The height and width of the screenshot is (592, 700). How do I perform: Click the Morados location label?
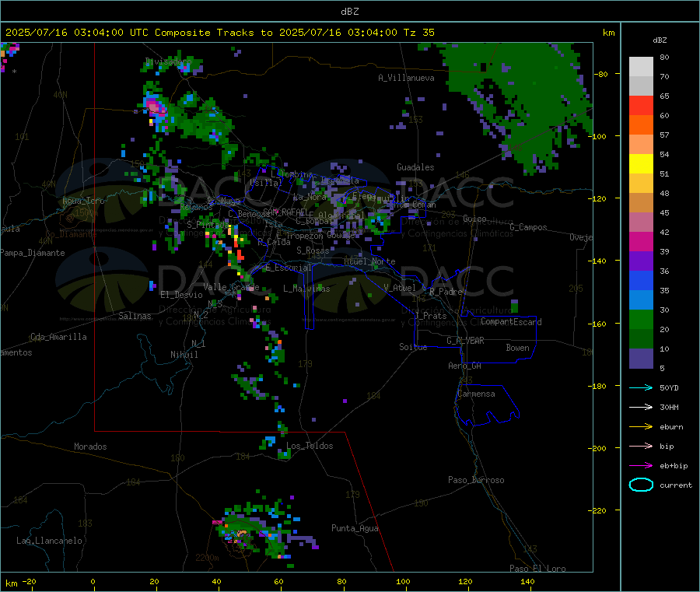pos(90,447)
